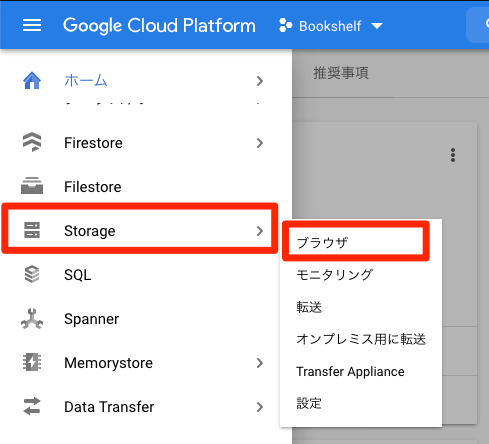Switch to the 推奨事項 tab

click(x=341, y=73)
